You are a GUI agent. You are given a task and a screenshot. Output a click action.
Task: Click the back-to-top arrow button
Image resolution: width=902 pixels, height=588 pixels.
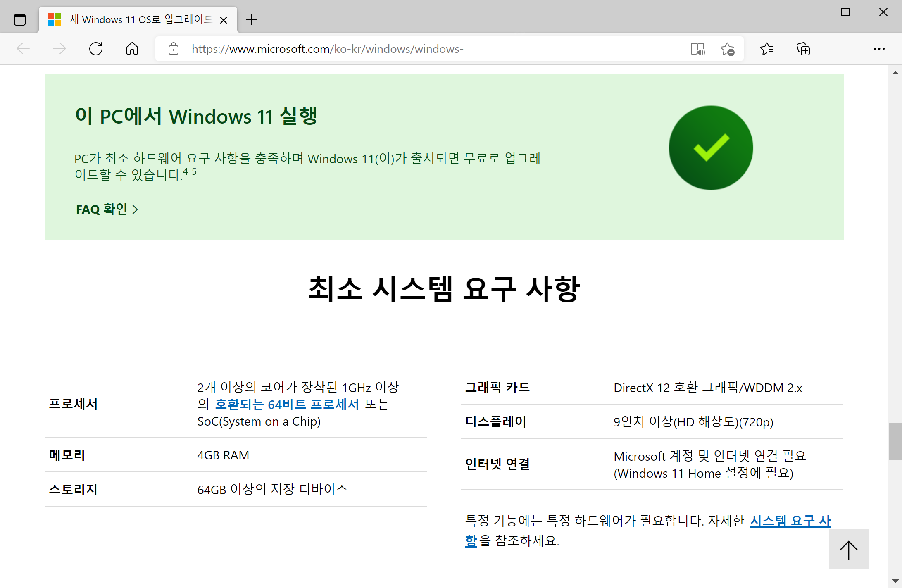pyautogui.click(x=849, y=550)
